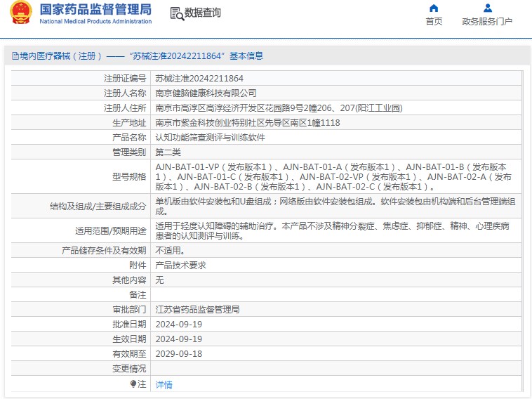Click the 政务服务门户 user icon
Viewport: 532px width, 399px height.
pyautogui.click(x=488, y=8)
